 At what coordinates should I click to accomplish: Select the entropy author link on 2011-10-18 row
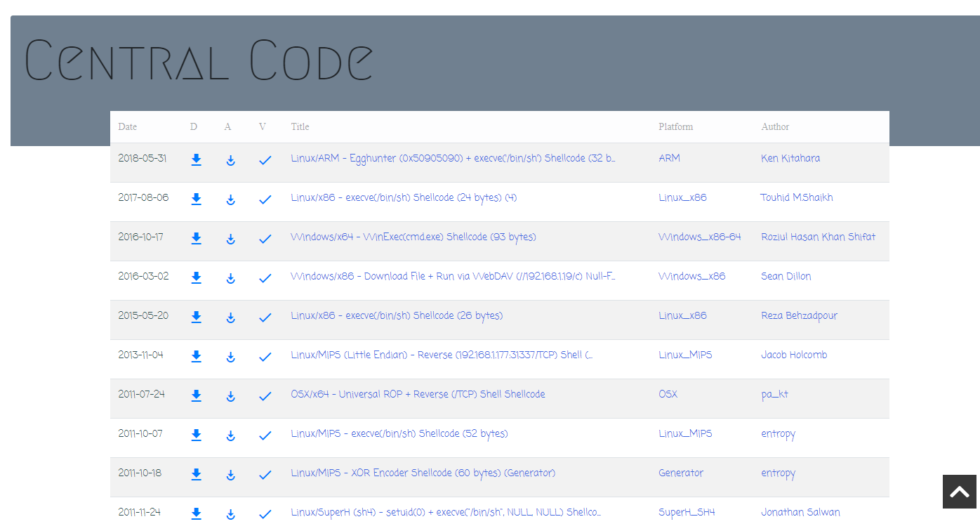point(778,473)
